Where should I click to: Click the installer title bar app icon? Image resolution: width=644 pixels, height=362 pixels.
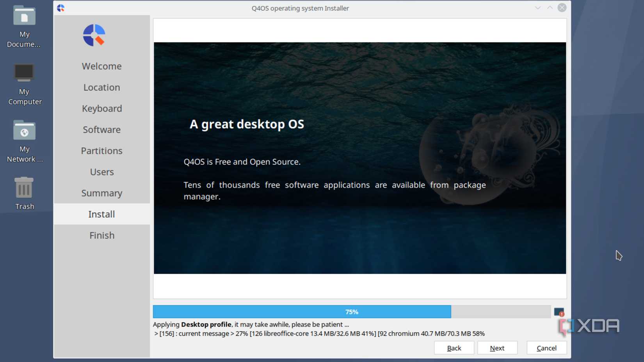point(61,8)
